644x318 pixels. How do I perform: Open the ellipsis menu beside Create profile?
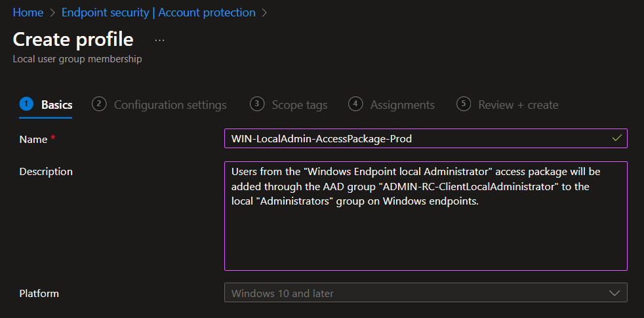(x=159, y=40)
